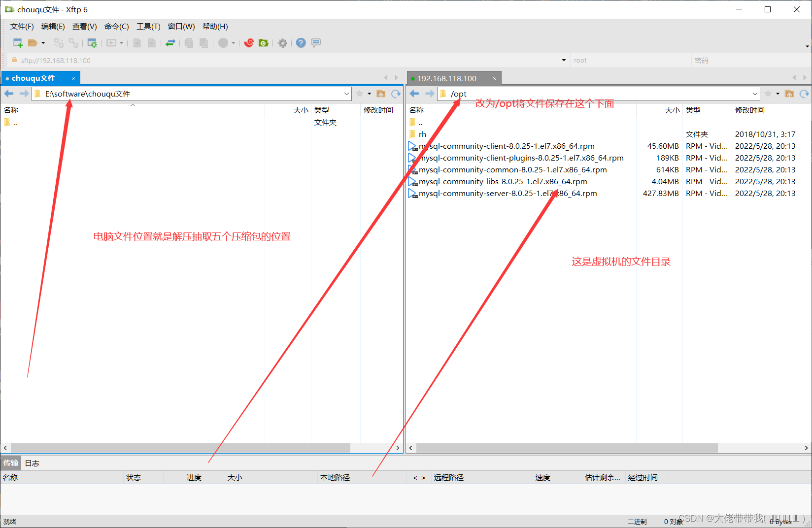Switch to the 日志 log tab

pyautogui.click(x=32, y=463)
